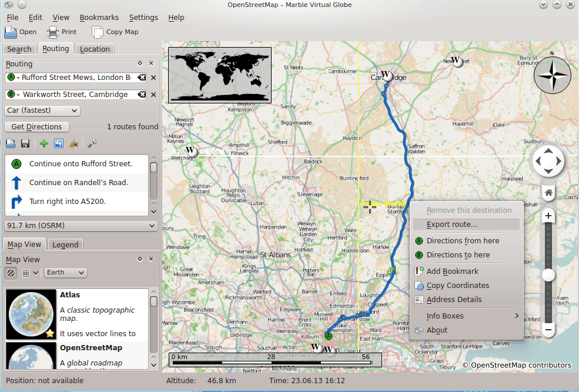This screenshot has width=579, height=392.
Task: Open waypoint A marker dropdown
Action: pyautogui.click(x=14, y=78)
